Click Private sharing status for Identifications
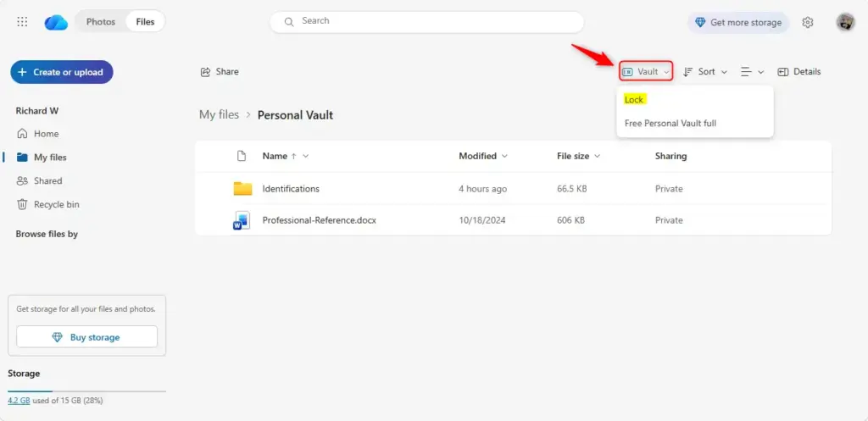Image resolution: width=868 pixels, height=421 pixels. (669, 189)
